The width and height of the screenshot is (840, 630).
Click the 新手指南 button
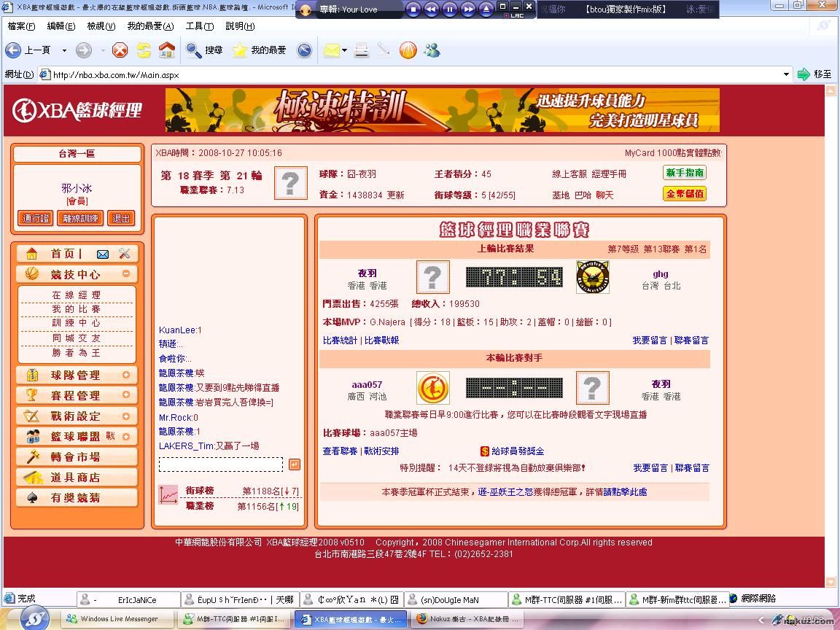[684, 173]
